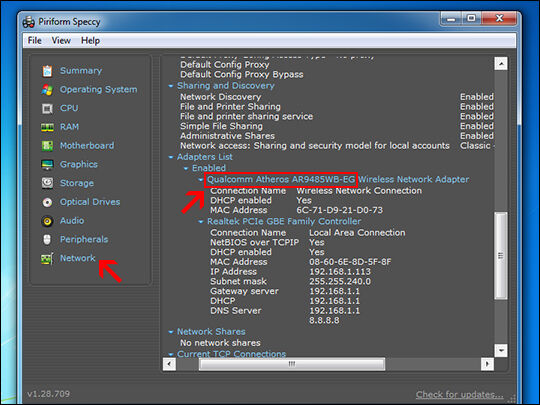Select the NetBIOS over TCPIP row
Viewport: 540px width, 405px height.
click(268, 242)
